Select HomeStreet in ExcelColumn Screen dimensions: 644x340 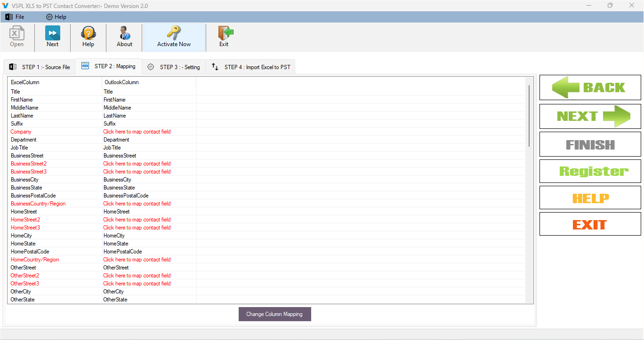24,212
